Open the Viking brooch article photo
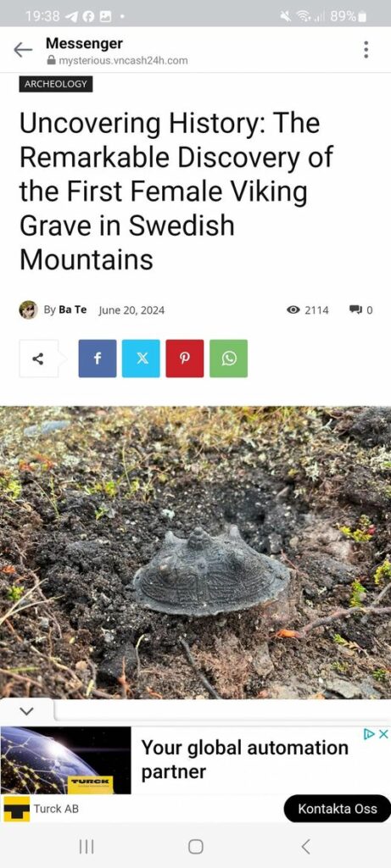The width and height of the screenshot is (391, 868). coord(195,553)
